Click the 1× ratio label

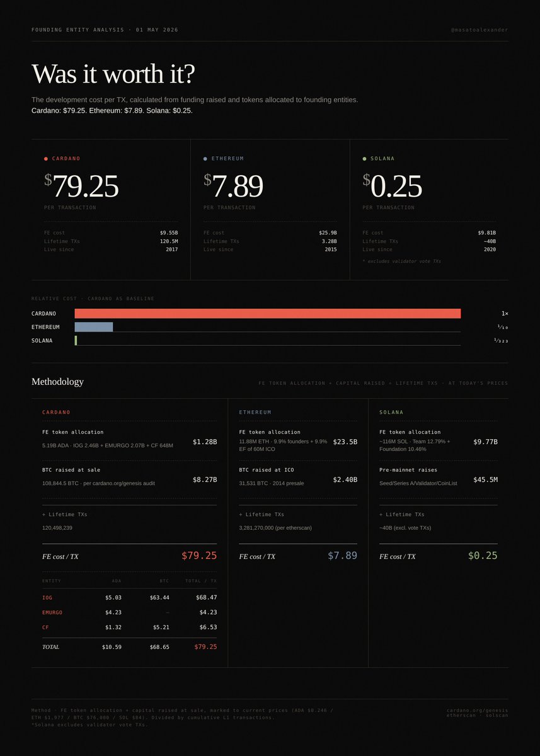505,314
